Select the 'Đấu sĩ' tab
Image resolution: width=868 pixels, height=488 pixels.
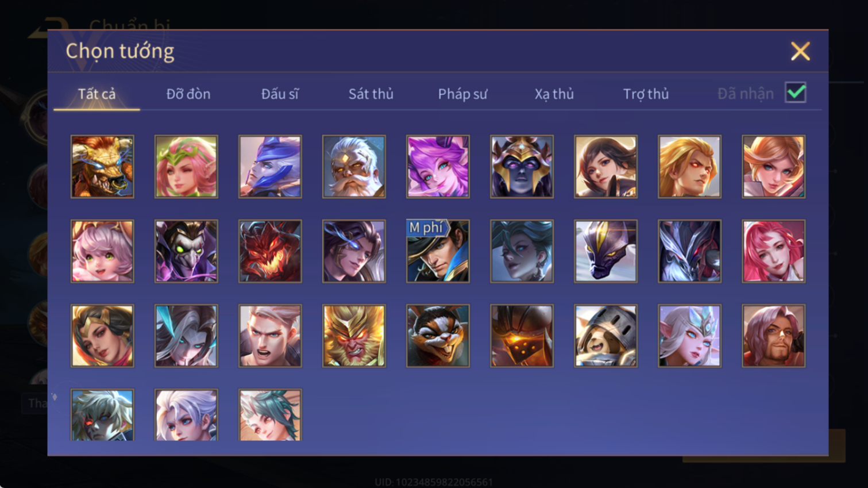(x=280, y=94)
